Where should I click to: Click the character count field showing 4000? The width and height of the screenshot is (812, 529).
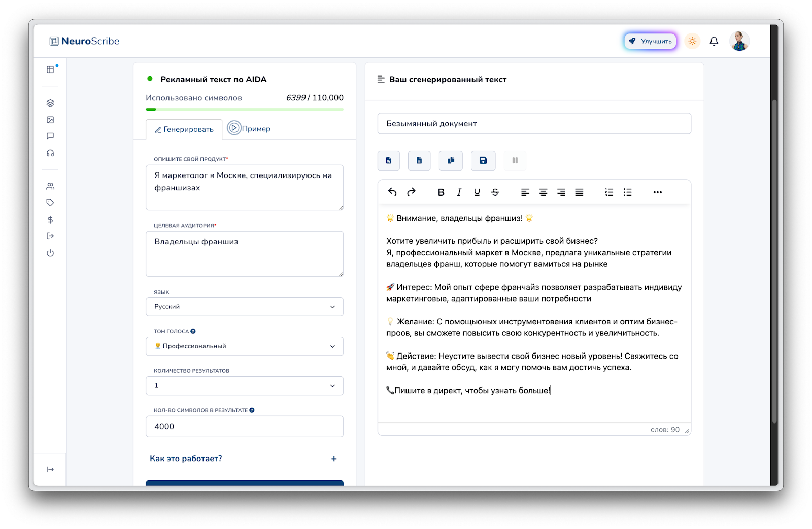245,427
